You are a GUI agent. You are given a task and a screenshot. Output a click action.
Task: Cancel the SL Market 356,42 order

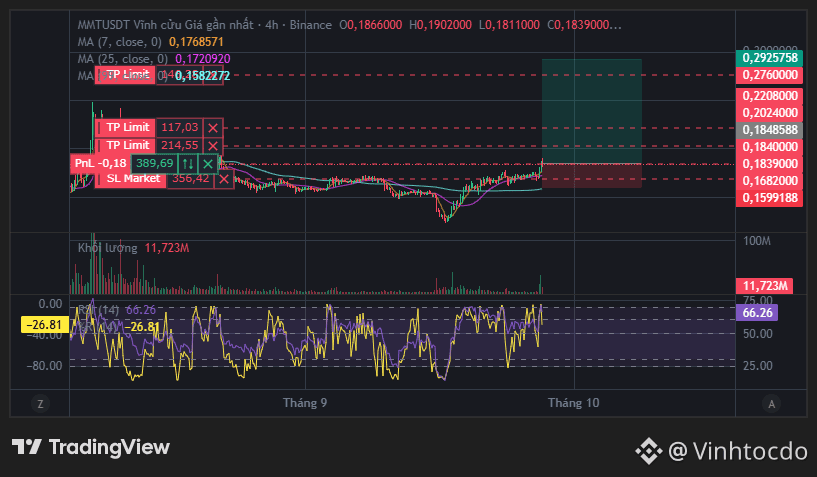[224, 179]
